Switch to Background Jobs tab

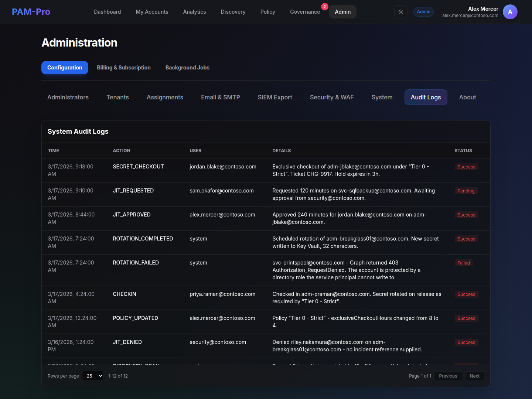click(187, 68)
